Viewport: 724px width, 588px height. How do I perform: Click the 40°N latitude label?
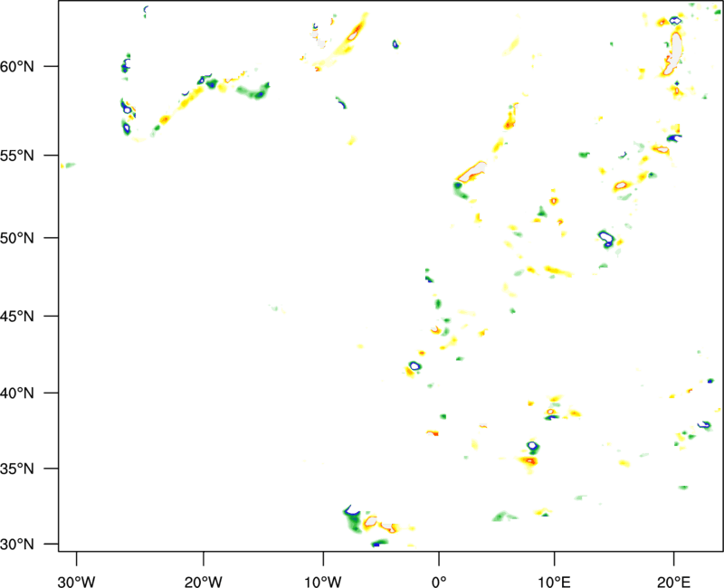click(x=17, y=394)
